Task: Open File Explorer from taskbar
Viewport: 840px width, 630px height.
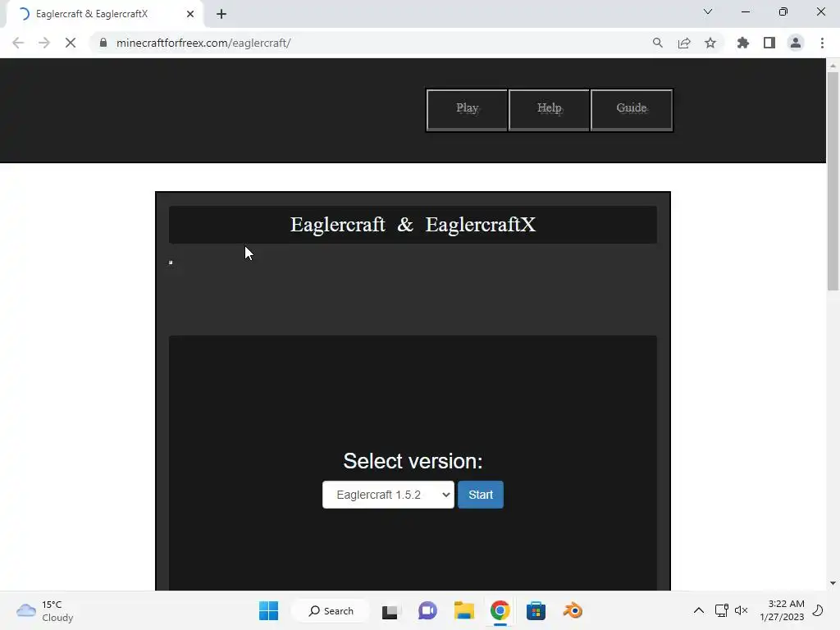Action: click(464, 610)
